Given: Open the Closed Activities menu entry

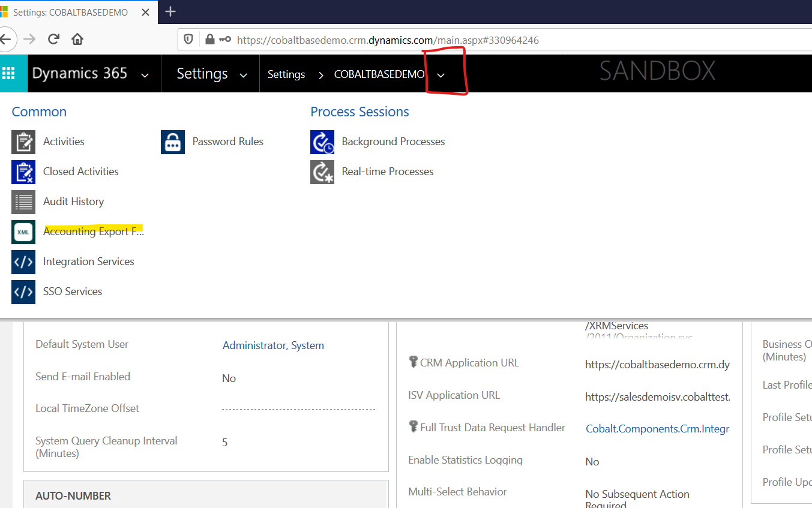Looking at the screenshot, I should 81,172.
